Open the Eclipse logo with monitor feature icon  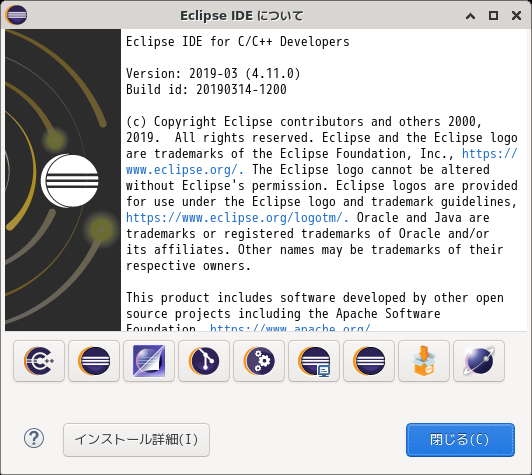tap(314, 361)
